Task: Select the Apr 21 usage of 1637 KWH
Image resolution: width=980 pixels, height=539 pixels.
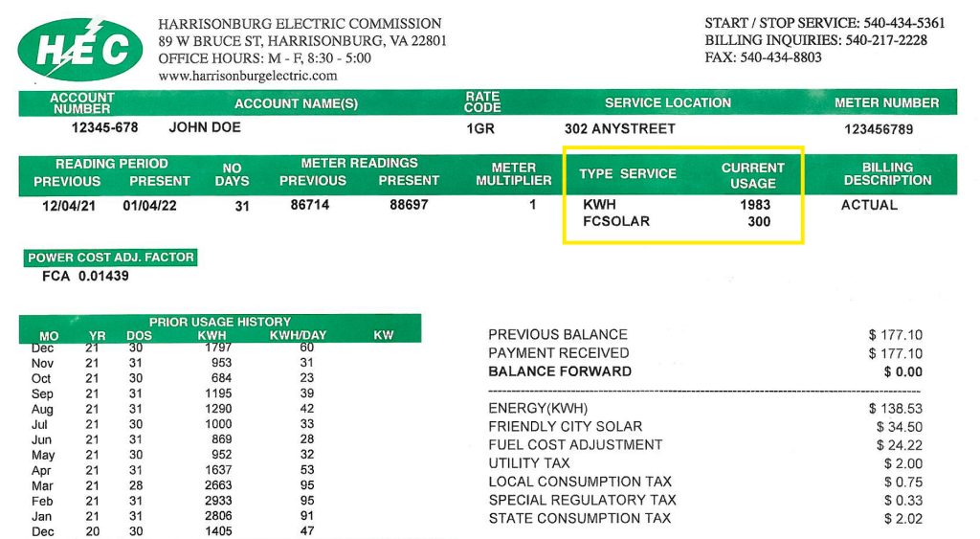Action: pyautogui.click(x=218, y=470)
